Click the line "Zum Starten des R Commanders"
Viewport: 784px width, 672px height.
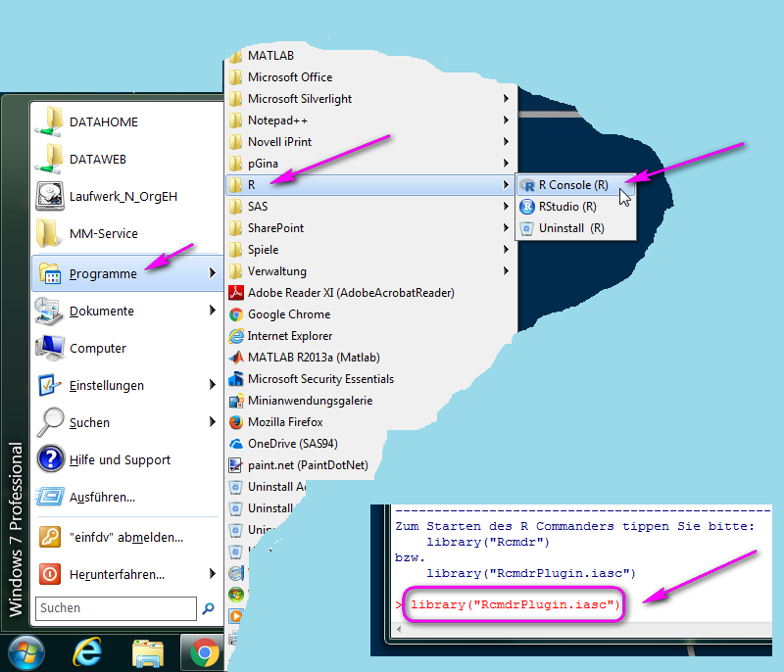[x=574, y=526]
